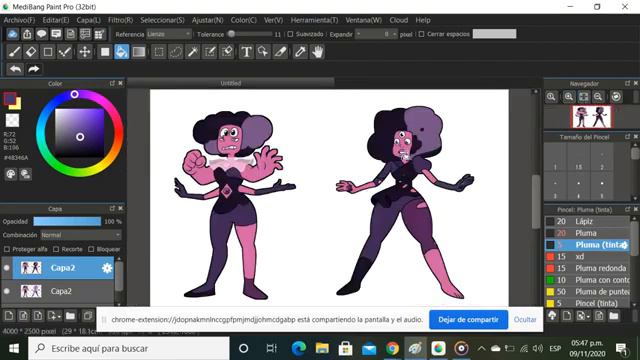The width and height of the screenshot is (640, 360).
Task: Select the Pluma redonda brush
Action: click(588, 268)
